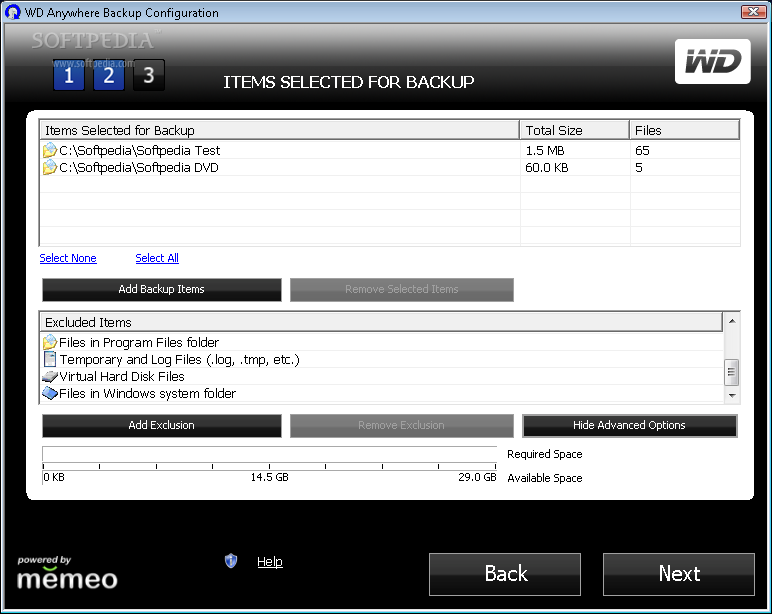Viewport: 772px width, 614px height.
Task: Click the step 1 wizard icon
Action: (x=69, y=75)
